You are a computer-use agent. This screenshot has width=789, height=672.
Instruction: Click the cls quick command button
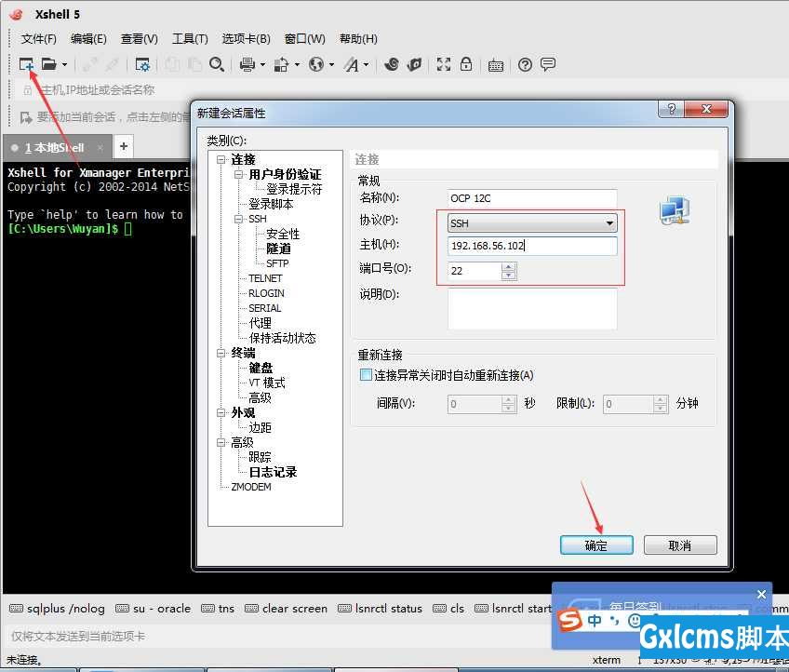pyautogui.click(x=448, y=609)
